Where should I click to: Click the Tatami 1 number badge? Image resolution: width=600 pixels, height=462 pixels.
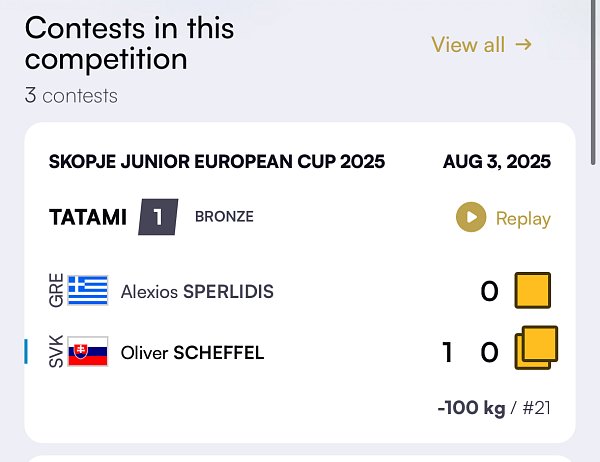click(x=158, y=217)
